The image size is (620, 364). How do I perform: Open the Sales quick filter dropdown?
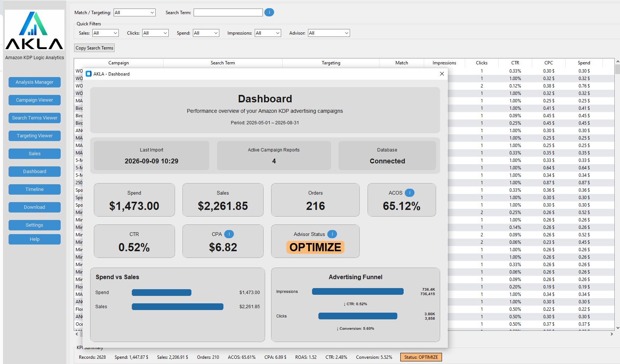click(x=105, y=33)
